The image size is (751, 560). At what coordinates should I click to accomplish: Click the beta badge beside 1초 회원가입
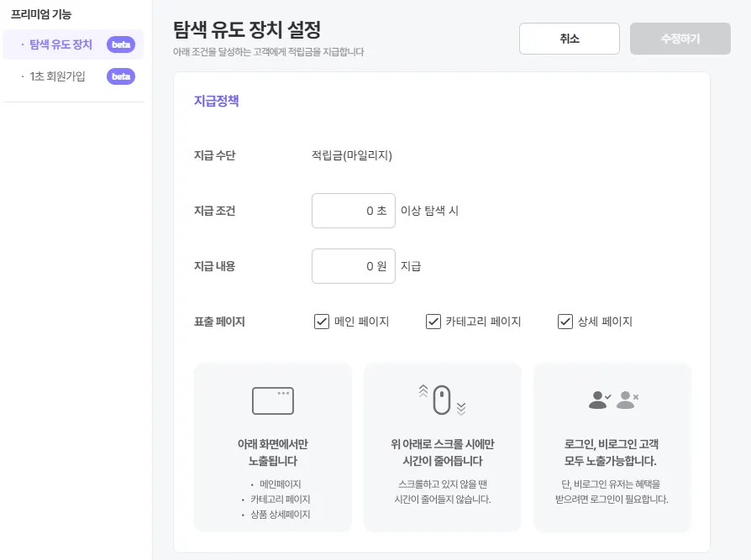coord(121,76)
